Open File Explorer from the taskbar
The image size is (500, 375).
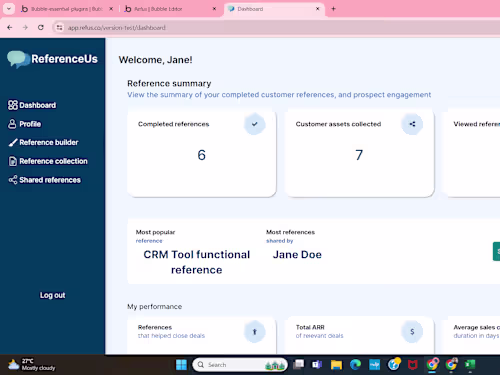tap(336, 365)
